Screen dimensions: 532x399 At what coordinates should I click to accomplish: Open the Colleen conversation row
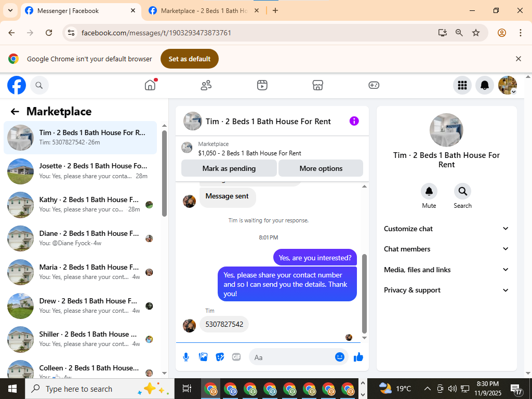click(81, 368)
